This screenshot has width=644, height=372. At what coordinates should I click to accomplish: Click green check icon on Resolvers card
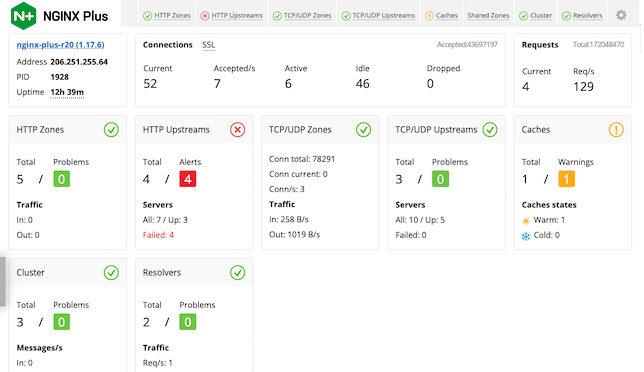[x=237, y=273]
